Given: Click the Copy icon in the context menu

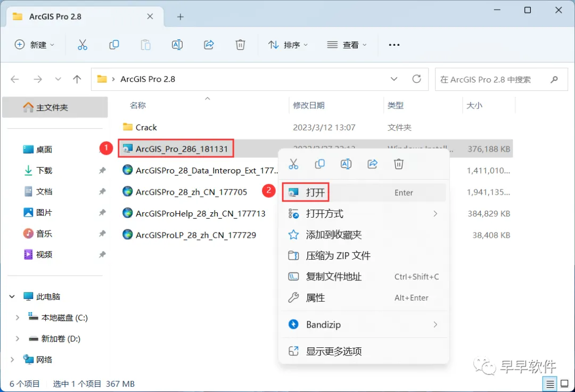Looking at the screenshot, I should coord(320,164).
